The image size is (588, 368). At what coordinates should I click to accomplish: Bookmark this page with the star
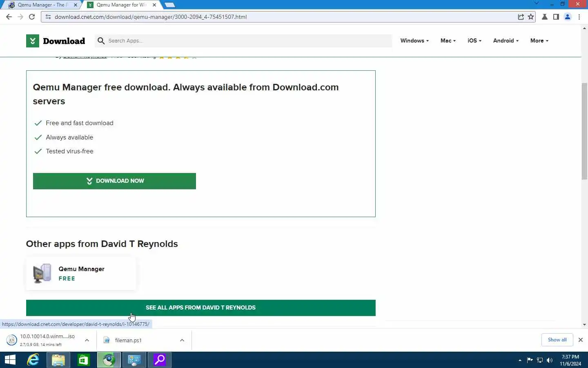tap(530, 17)
